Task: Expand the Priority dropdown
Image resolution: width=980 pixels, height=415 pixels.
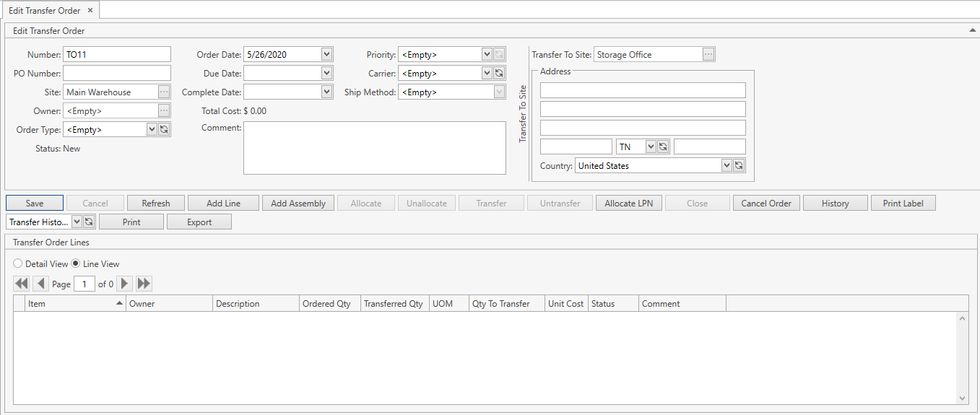Action: point(487,55)
